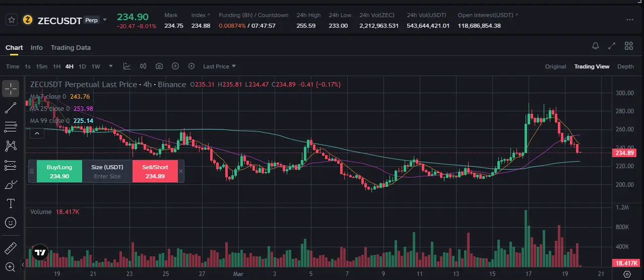The image size is (644, 280).
Task: Open the Last Price dropdown
Action: [x=219, y=66]
